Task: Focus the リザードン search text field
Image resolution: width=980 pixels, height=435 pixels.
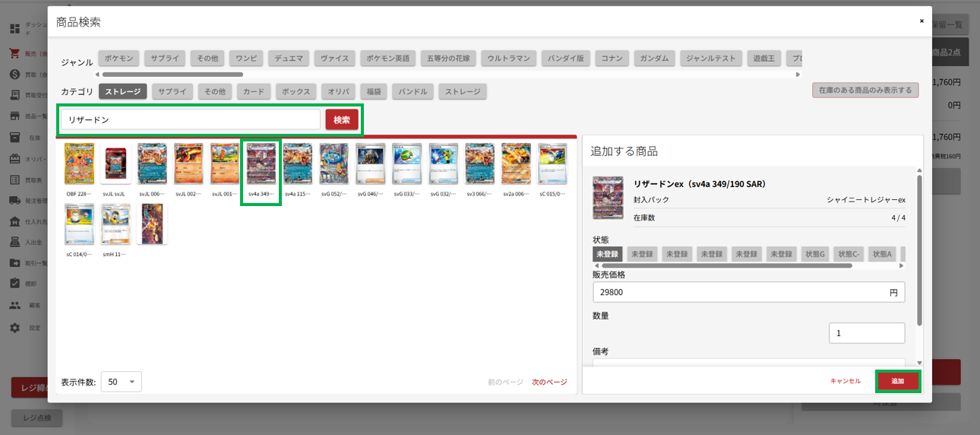Action: tap(191, 119)
